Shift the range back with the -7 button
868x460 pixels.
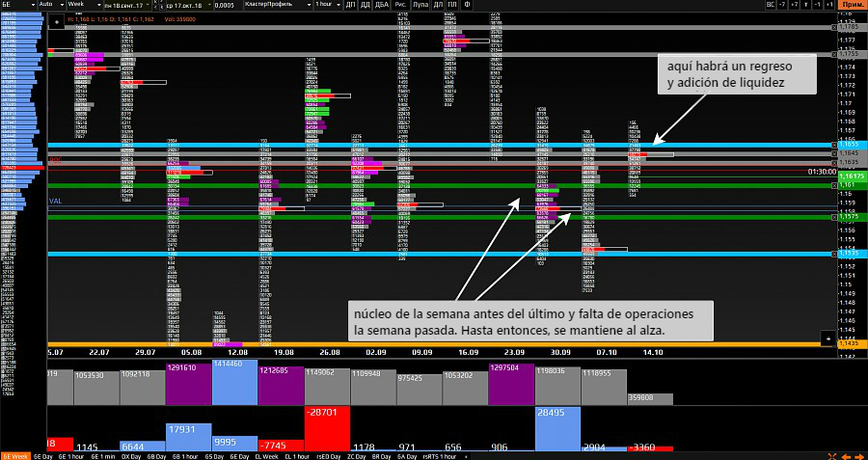point(782,5)
